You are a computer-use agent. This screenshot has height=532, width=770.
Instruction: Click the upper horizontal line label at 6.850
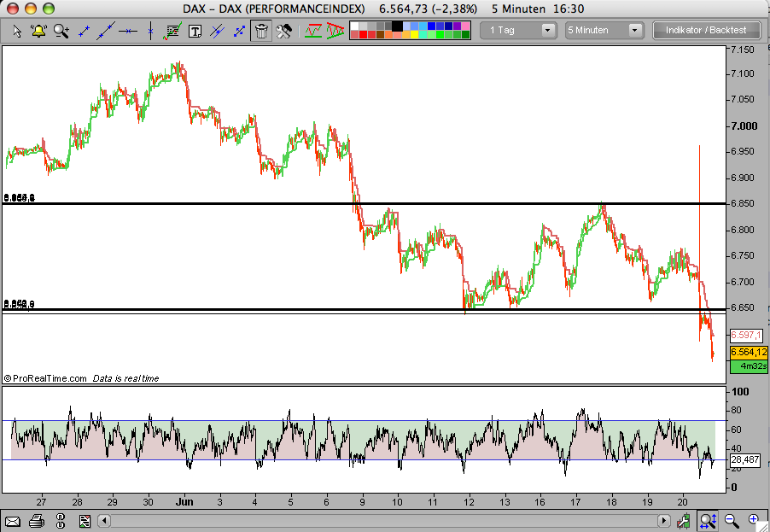[x=19, y=198]
